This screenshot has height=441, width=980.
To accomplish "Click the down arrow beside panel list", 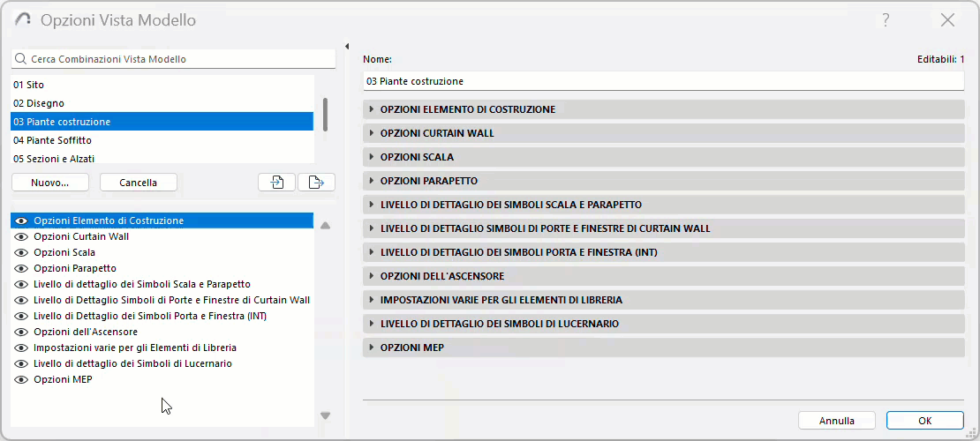I will coord(325,415).
